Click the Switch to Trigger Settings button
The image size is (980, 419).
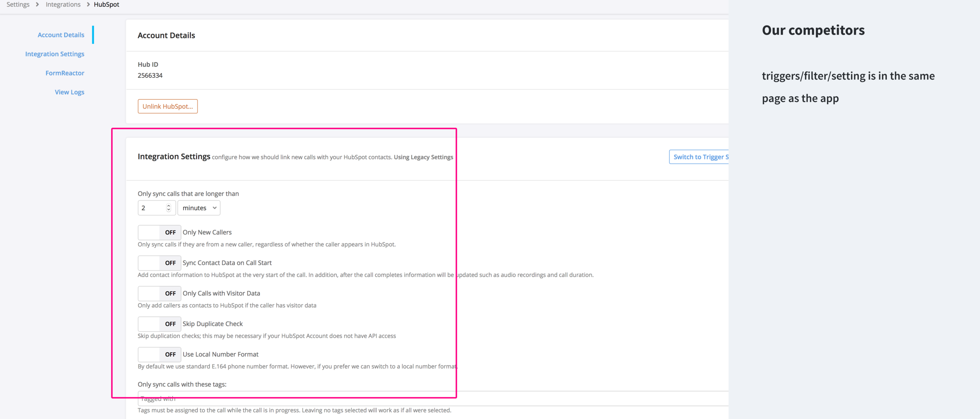point(699,157)
